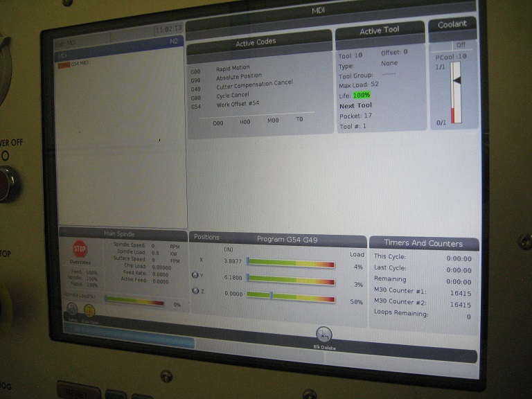This screenshot has width=532, height=399.
Task: Click the Active Feed value
Action: 160,281
